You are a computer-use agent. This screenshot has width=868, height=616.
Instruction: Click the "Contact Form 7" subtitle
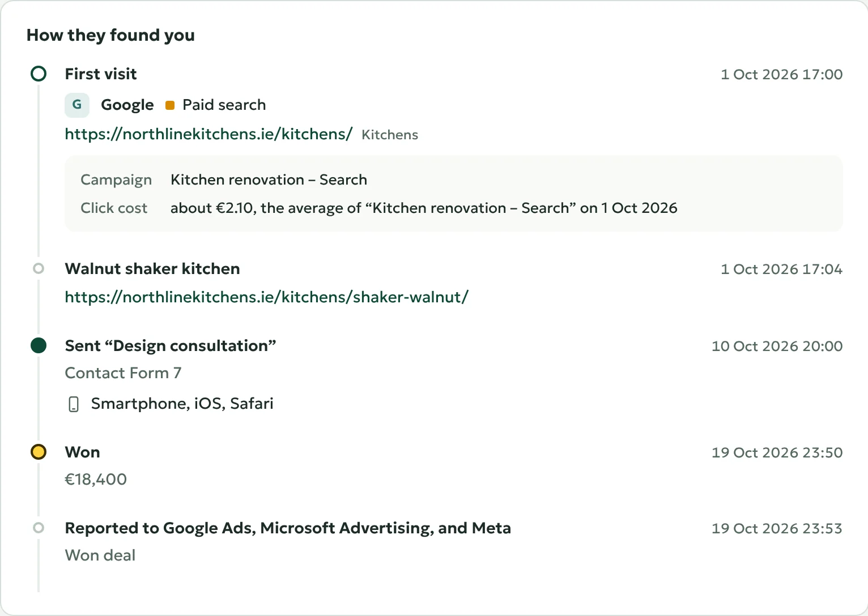pyautogui.click(x=123, y=373)
